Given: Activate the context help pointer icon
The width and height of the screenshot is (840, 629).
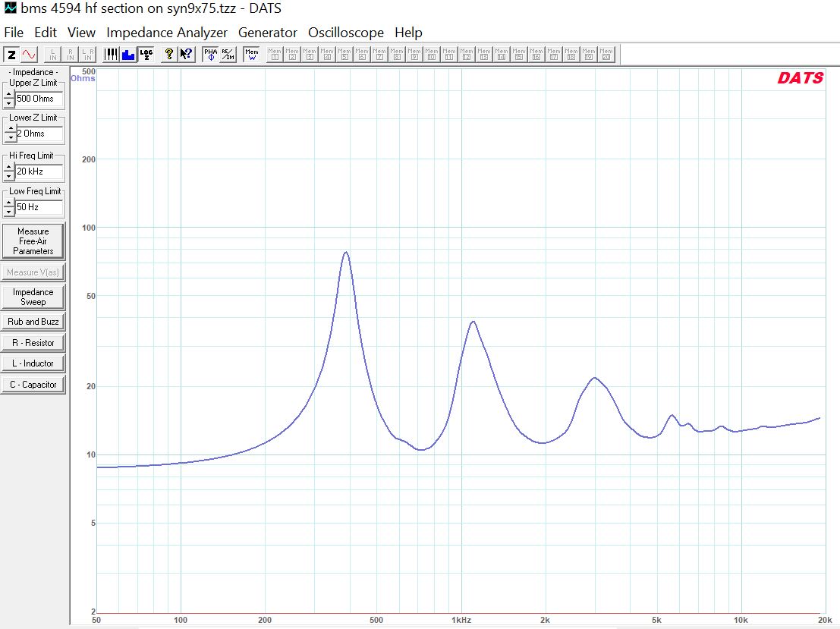Looking at the screenshot, I should 187,55.
